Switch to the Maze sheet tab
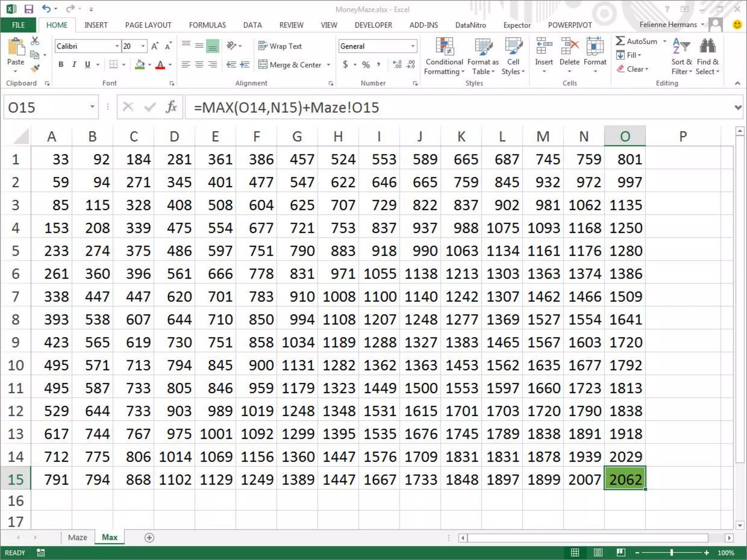Screen dimensions: 747x560 77,537
